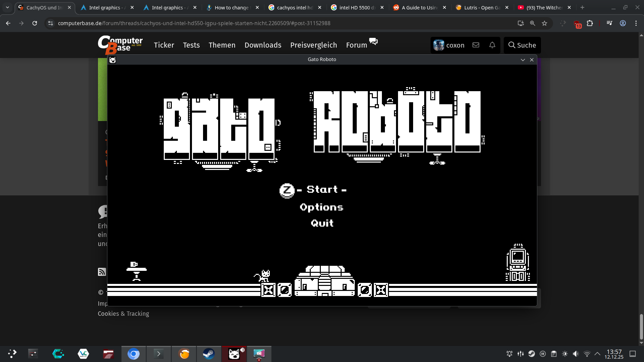Launch the CachyOS Hello app from taskbar
The width and height of the screenshot is (644, 362).
point(58,354)
